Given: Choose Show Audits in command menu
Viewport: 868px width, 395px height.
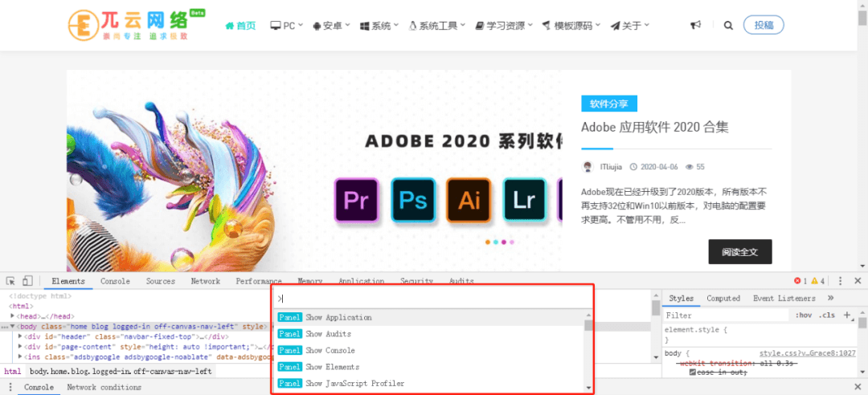Looking at the screenshot, I should [429, 334].
